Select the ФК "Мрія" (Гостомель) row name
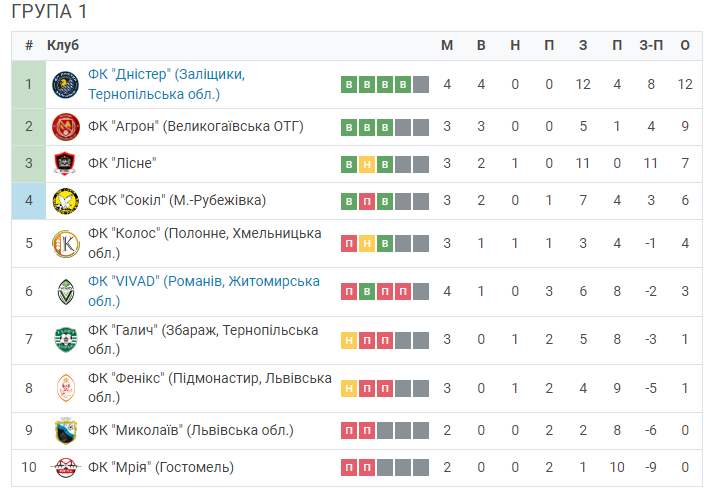Screen dimensions: 710x494 [x=161, y=467]
